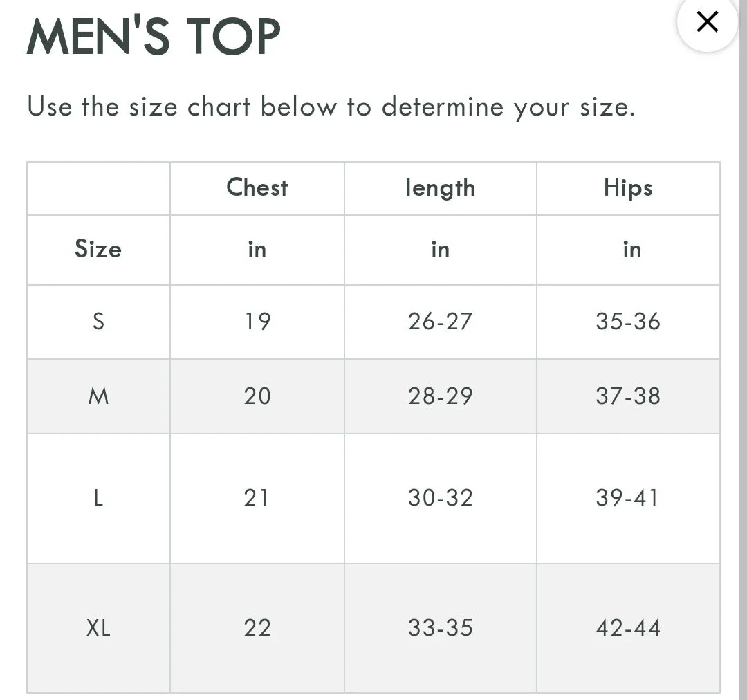
Task: Select the XL size row label
Action: [x=99, y=627]
